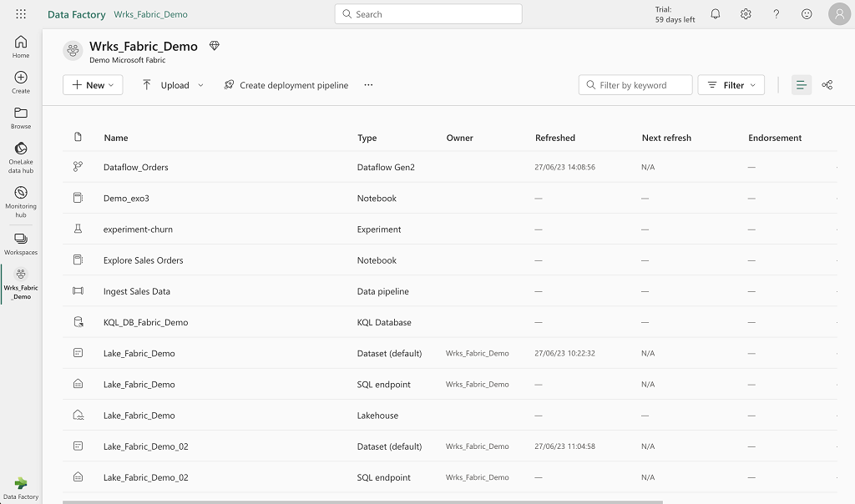Open the New item dropdown
This screenshot has height=504, width=855.
tap(93, 85)
